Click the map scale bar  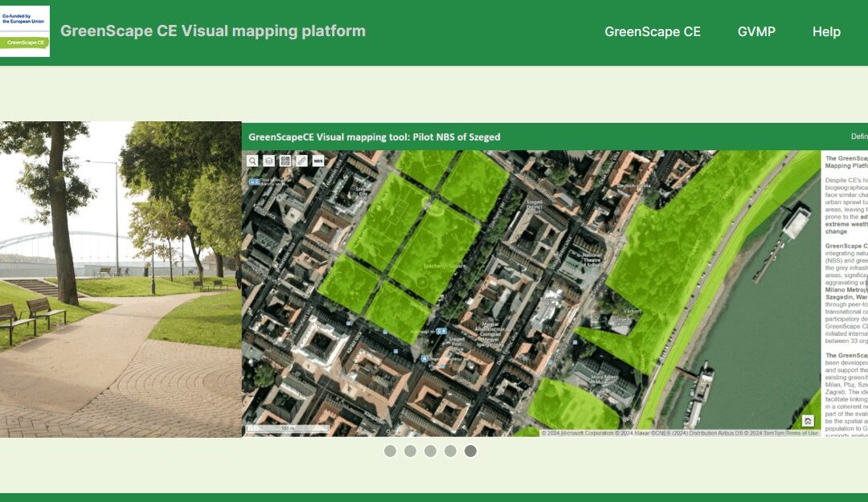287,428
